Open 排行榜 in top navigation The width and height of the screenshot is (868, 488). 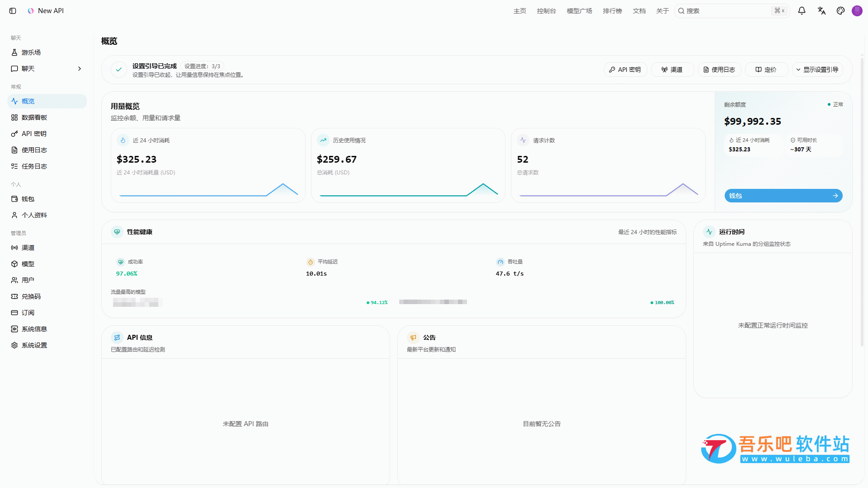[x=612, y=11]
